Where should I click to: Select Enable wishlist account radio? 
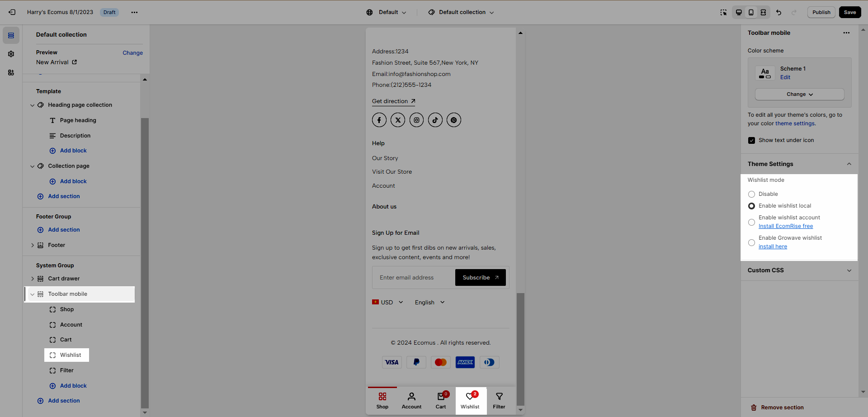[751, 222]
